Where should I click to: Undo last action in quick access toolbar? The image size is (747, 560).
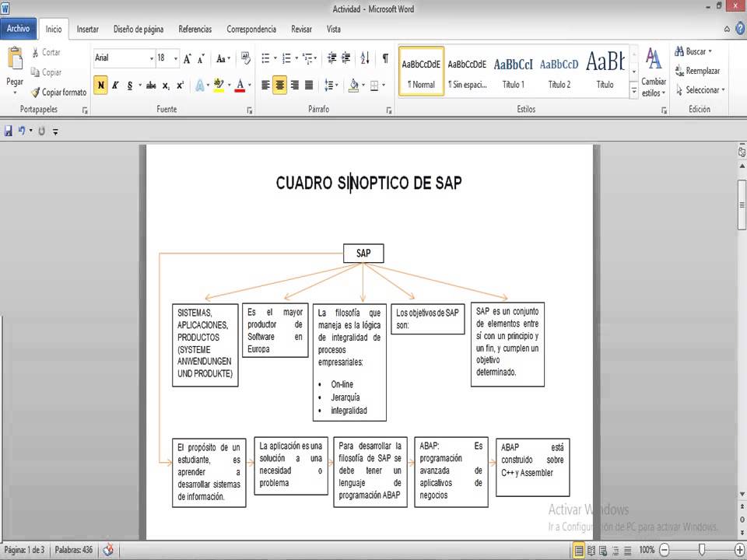click(22, 131)
